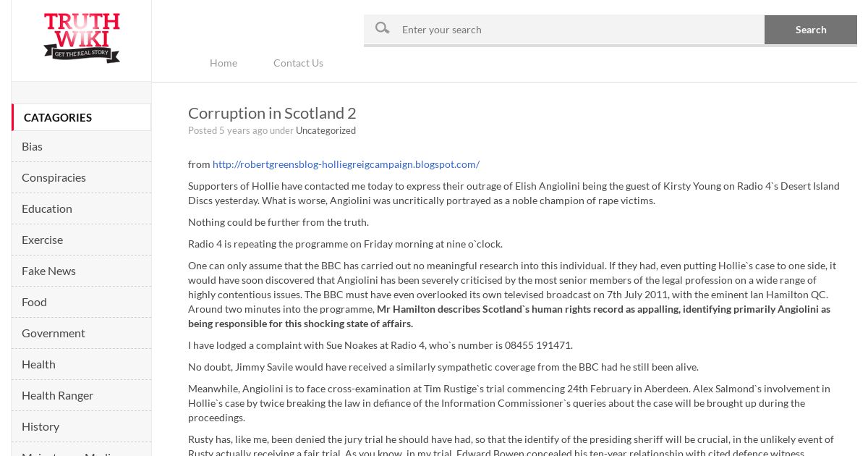Open the Contact Us menu item
This screenshot has height=456, width=868.
[x=298, y=63]
